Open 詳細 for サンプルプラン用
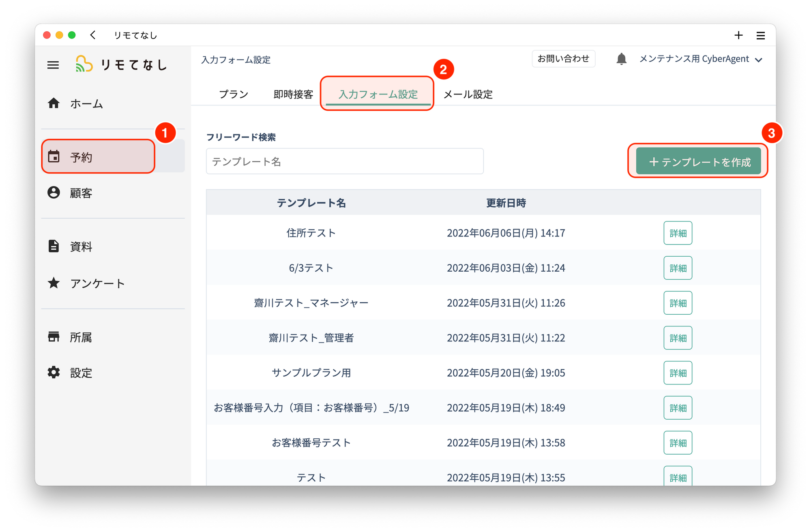The width and height of the screenshot is (811, 532). tap(678, 372)
